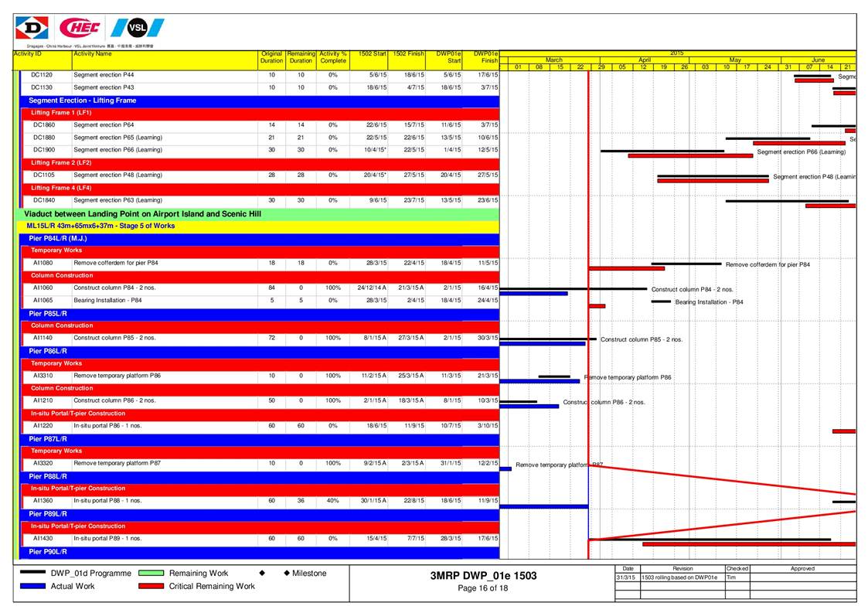The width and height of the screenshot is (868, 613).
Task: Click the June month header in timeline
Action: [x=819, y=60]
